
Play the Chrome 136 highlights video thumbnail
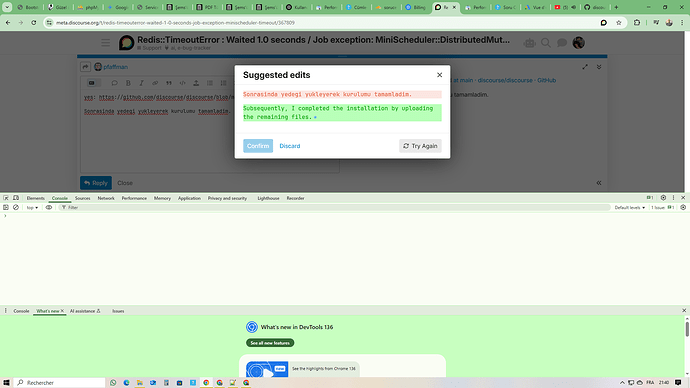(x=267, y=369)
